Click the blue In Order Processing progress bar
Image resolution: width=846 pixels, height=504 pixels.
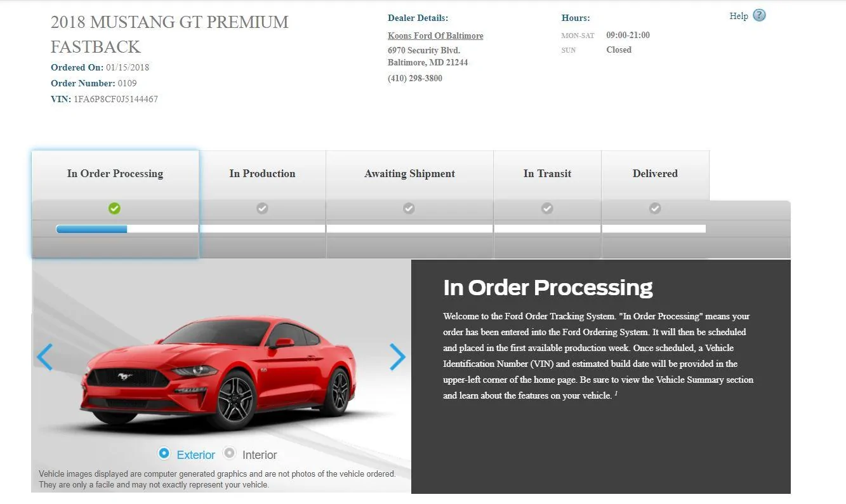[91, 229]
